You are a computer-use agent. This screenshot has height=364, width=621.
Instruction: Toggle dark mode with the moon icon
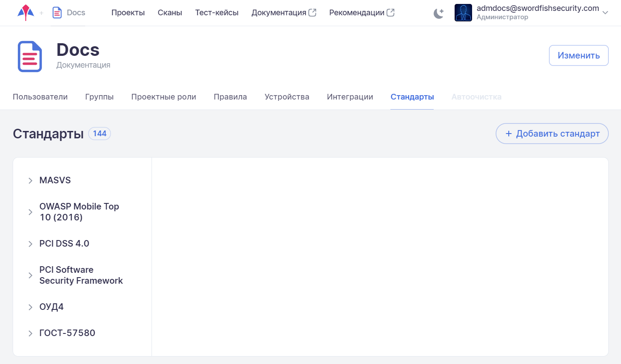[438, 13]
